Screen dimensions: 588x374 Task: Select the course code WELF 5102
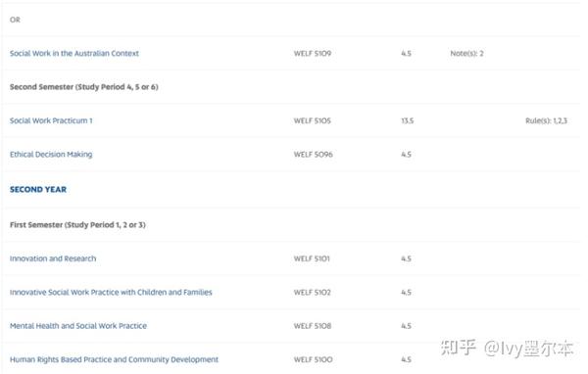tap(313, 293)
